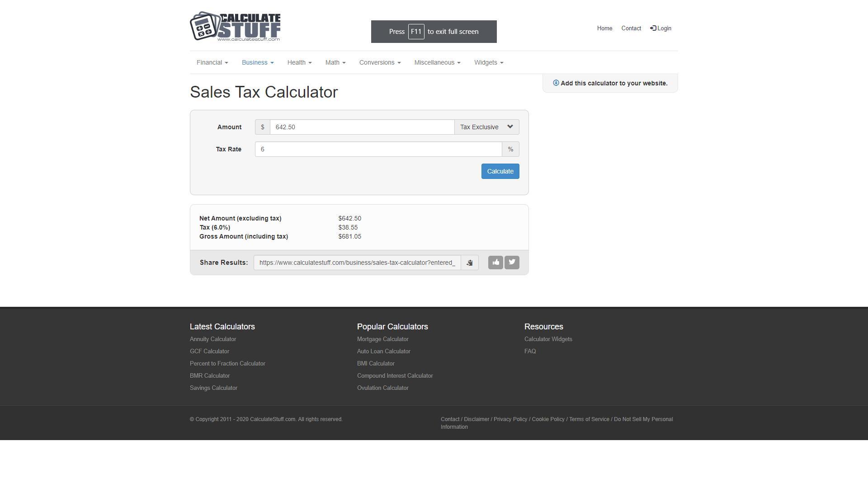
Task: Open the Business menu
Action: click(x=257, y=62)
